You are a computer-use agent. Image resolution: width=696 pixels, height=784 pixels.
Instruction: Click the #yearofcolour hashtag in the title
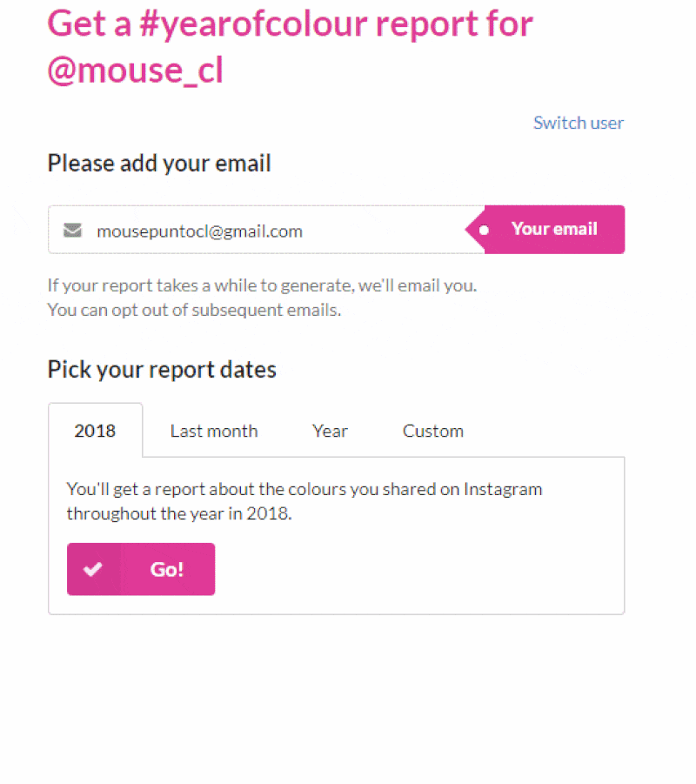254,24
